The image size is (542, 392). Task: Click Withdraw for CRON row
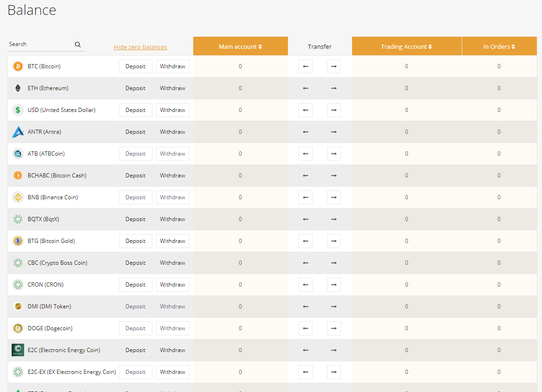[172, 285]
